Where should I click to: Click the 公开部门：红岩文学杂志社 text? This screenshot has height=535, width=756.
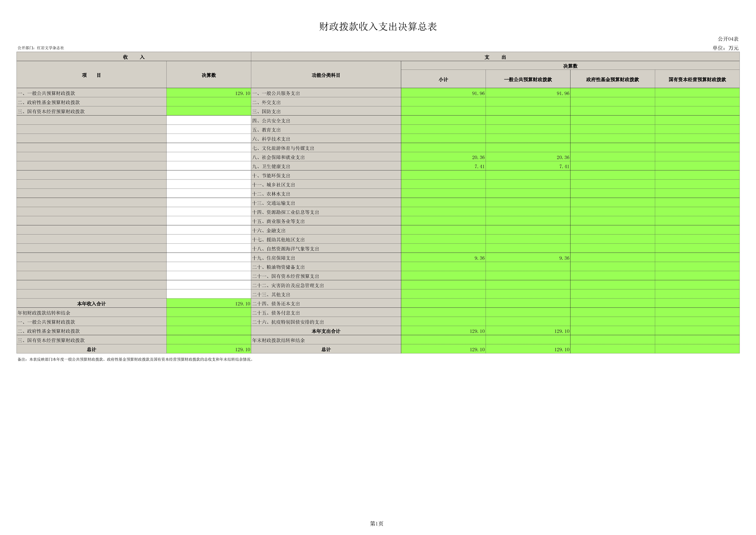pyautogui.click(x=41, y=48)
